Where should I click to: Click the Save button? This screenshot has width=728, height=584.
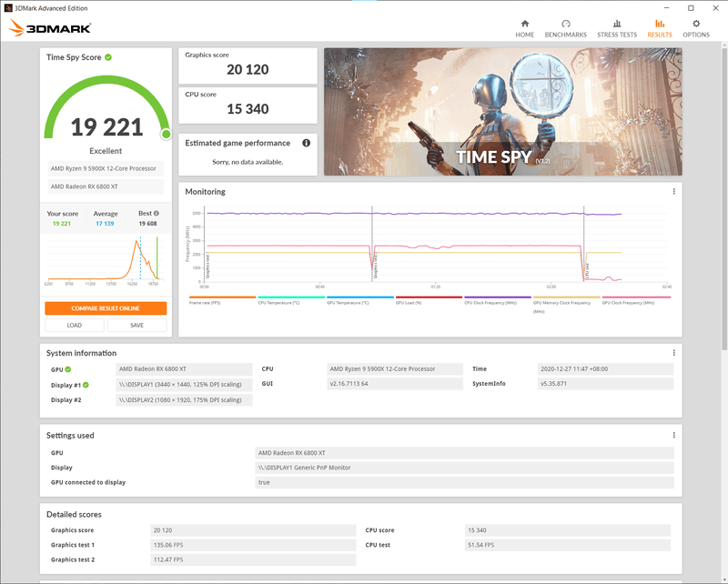click(x=137, y=325)
